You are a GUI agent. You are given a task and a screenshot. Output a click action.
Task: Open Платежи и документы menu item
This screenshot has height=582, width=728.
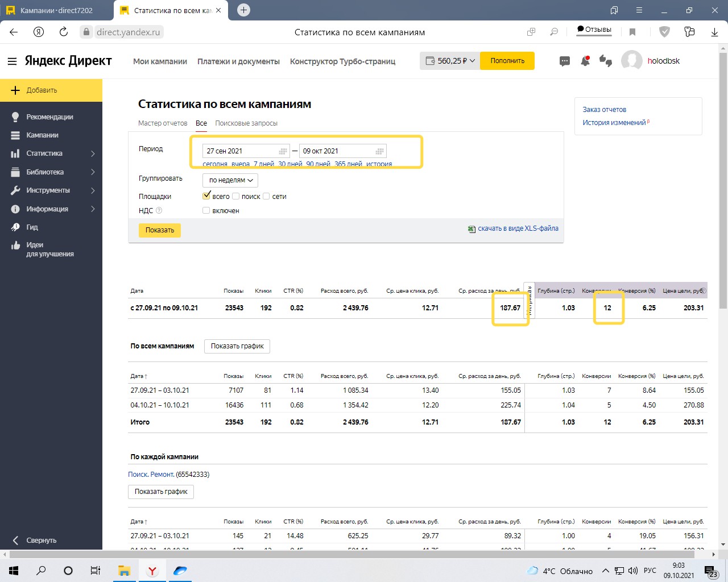[238, 61]
